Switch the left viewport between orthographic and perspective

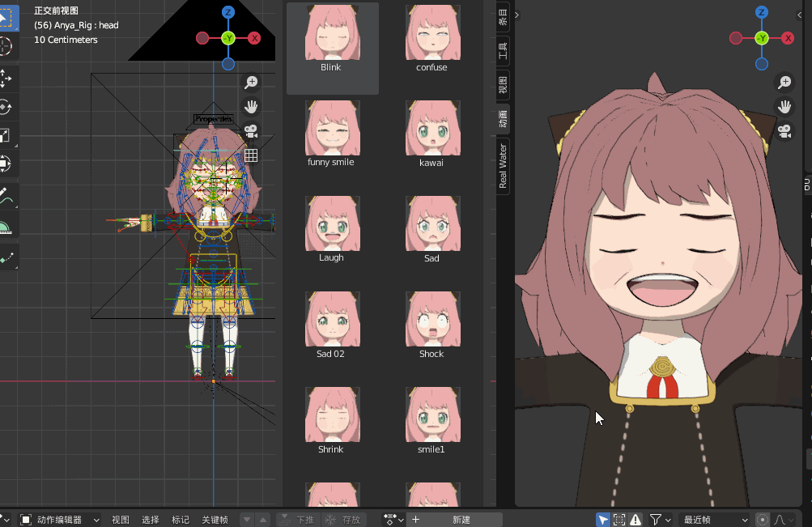point(251,155)
